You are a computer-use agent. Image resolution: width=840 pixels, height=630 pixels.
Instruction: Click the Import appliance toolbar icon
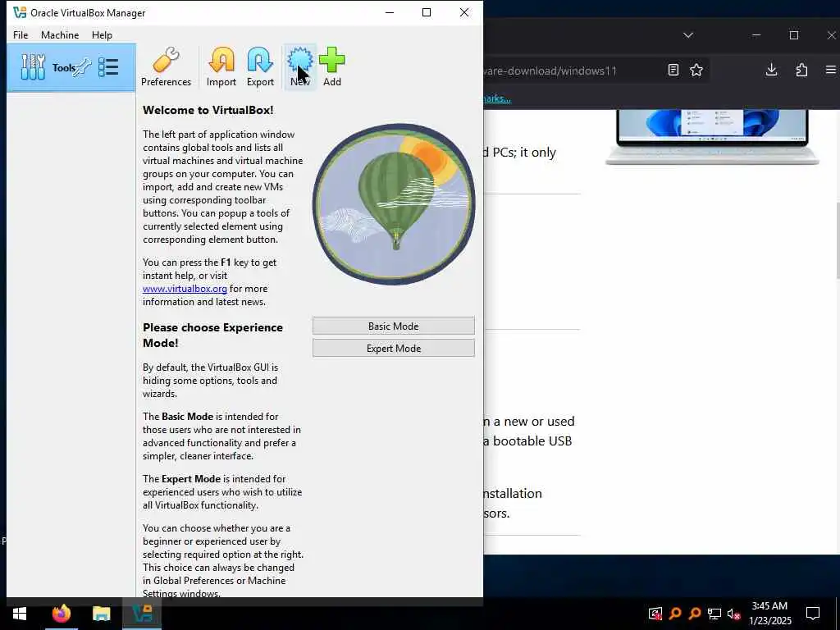(221, 67)
